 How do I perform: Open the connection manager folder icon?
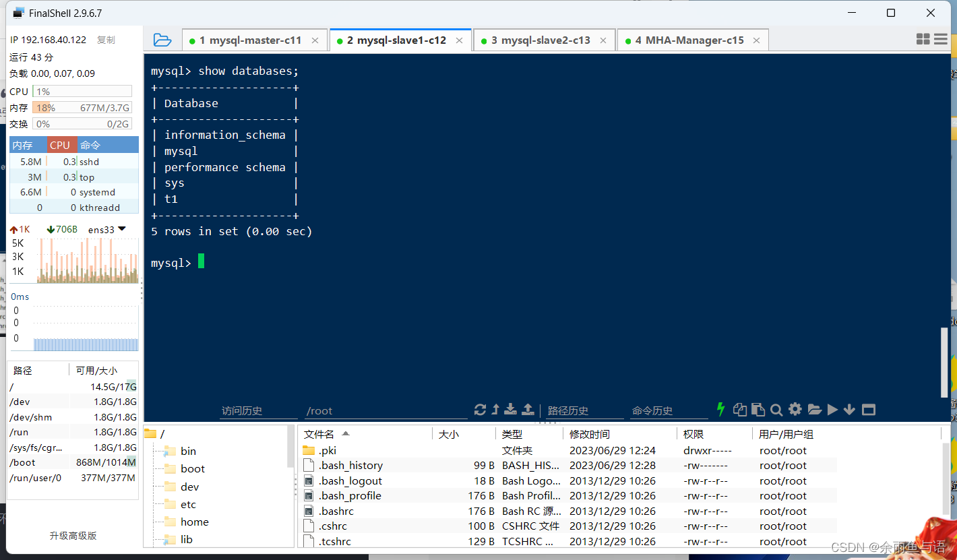coord(162,40)
